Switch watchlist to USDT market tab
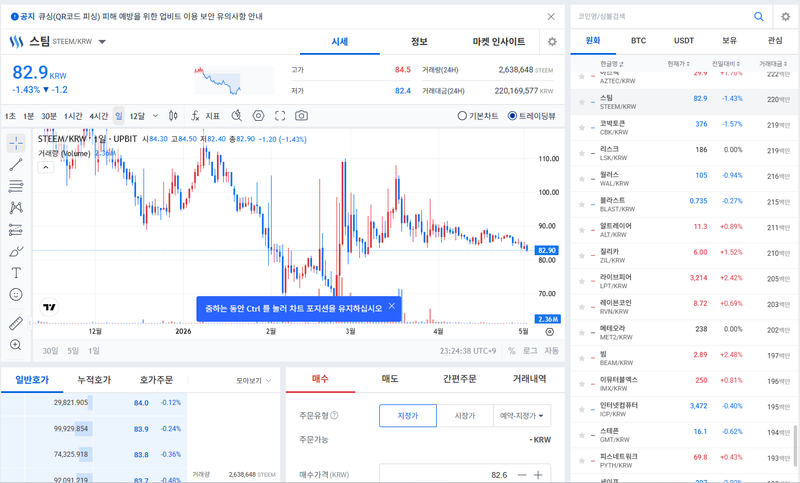 coord(684,41)
